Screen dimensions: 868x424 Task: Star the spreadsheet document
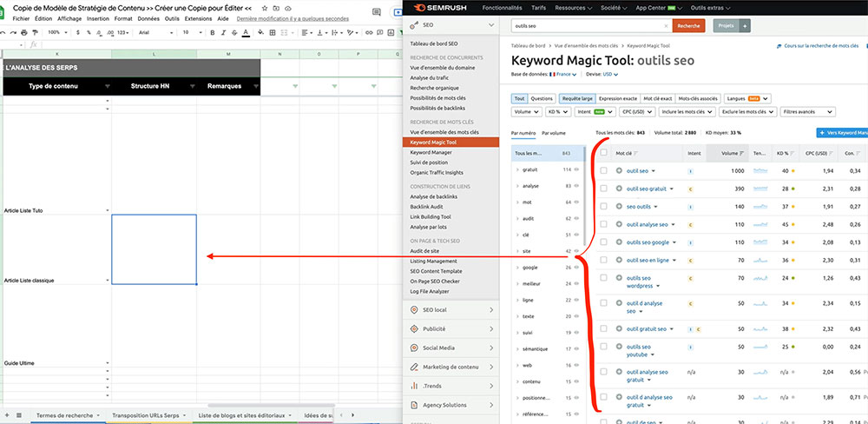click(x=265, y=9)
